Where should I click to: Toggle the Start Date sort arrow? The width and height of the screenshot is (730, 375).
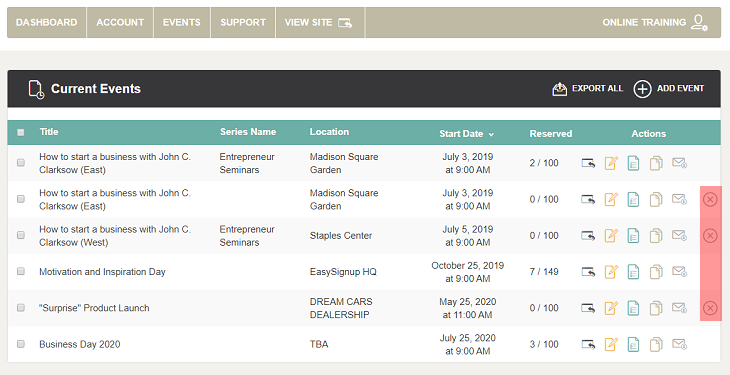491,135
